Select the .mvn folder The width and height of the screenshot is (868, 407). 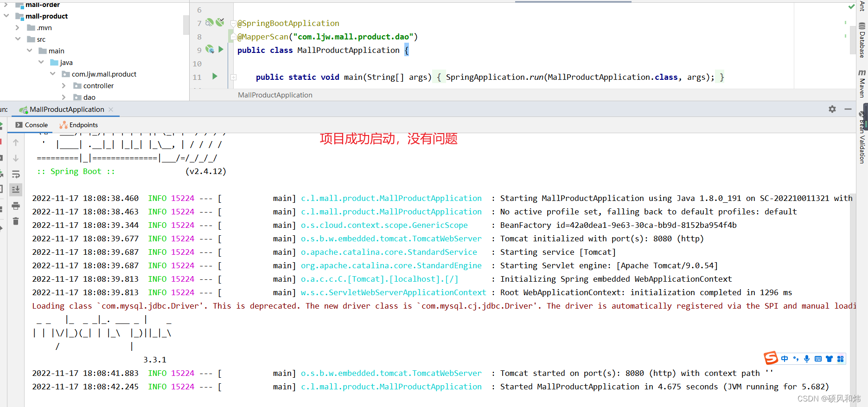[44, 27]
